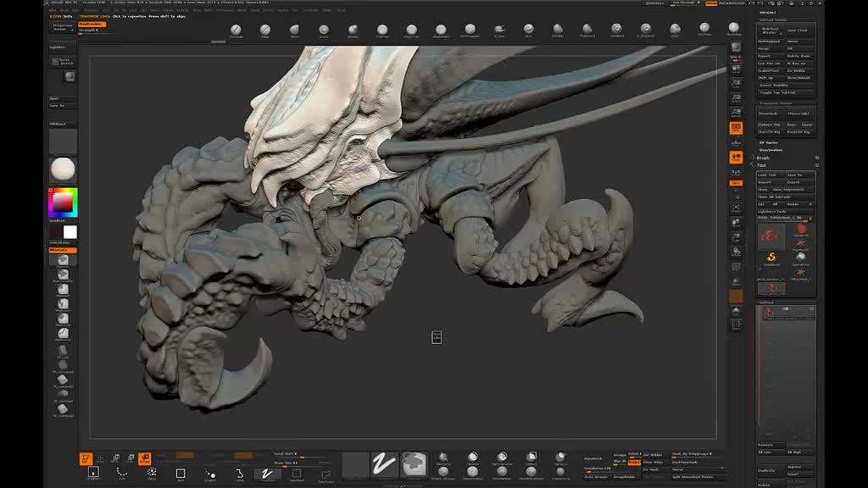Viewport: 868px width, 488px height.
Task: Click the Frame icon on right shelf
Action: click(736, 208)
